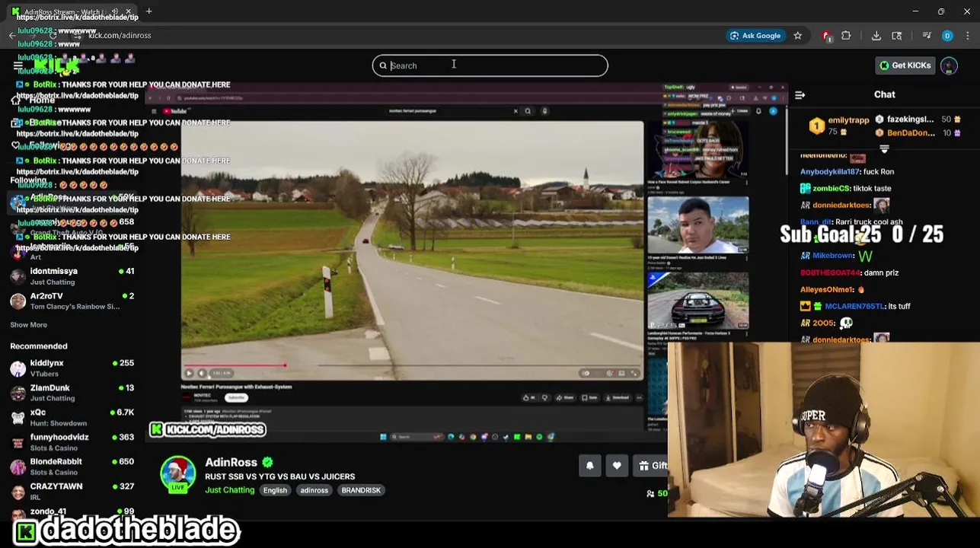Select the BRANDRISK tag
The image size is (980, 548).
point(361,490)
